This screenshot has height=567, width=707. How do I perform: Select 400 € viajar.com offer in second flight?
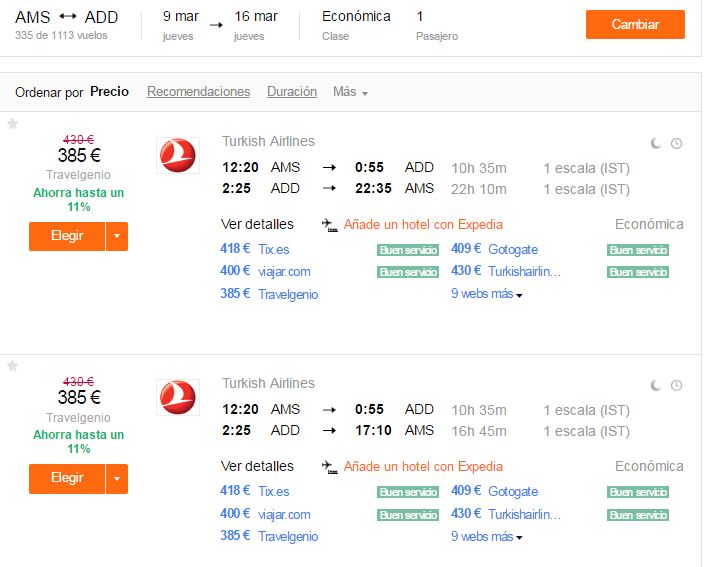265,514
